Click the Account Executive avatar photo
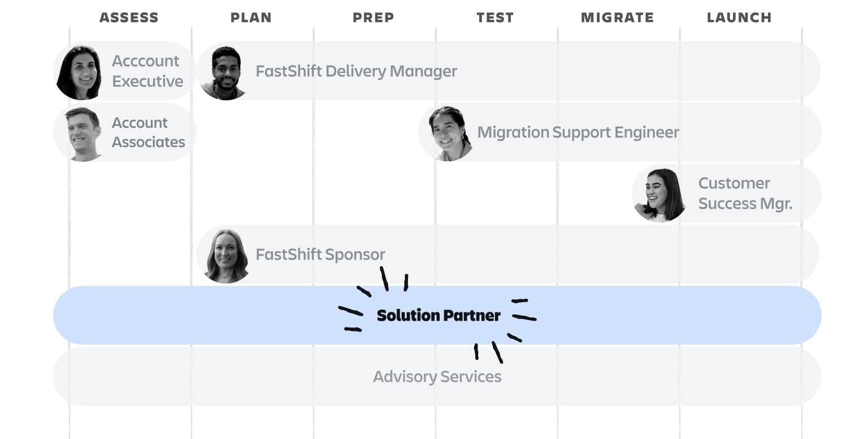Image resolution: width=868 pixels, height=439 pixels. pos(80,72)
